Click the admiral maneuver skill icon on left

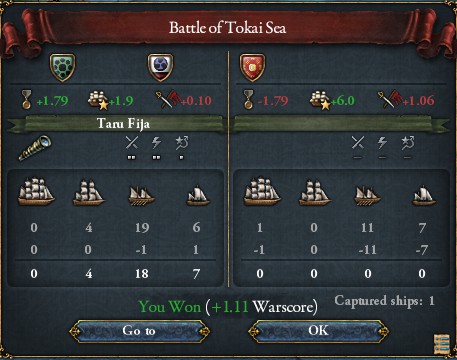click(x=182, y=143)
